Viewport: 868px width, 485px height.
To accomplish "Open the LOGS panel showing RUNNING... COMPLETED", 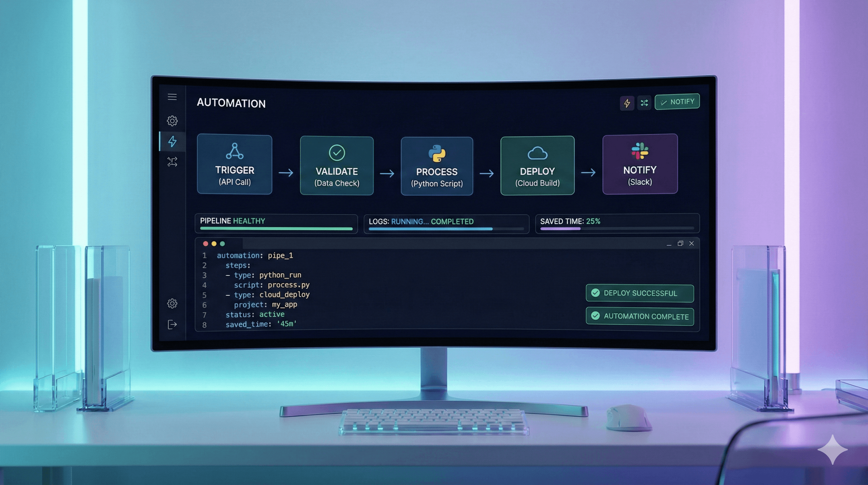I will [x=447, y=224].
